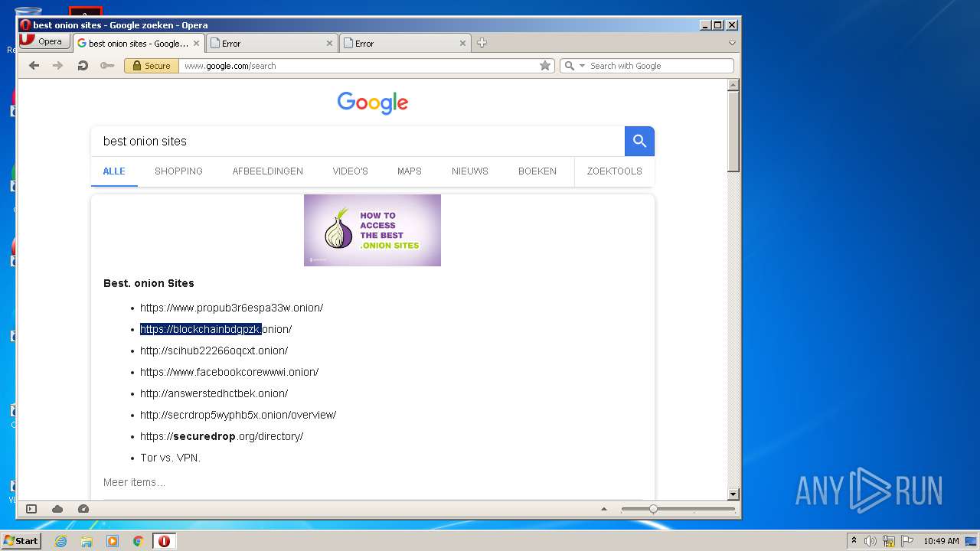Click the securedrop.org/directory list item
The width and height of the screenshot is (980, 551).
[x=221, y=436]
